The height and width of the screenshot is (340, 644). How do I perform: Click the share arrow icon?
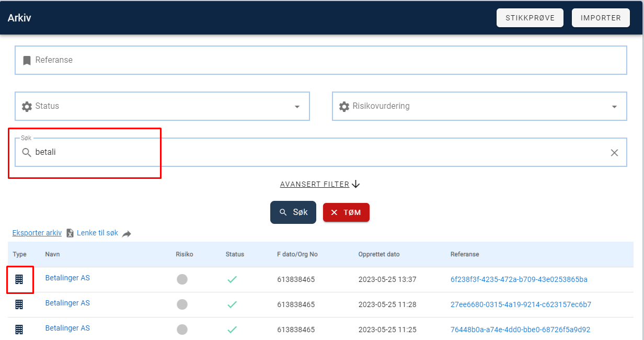[126, 234]
